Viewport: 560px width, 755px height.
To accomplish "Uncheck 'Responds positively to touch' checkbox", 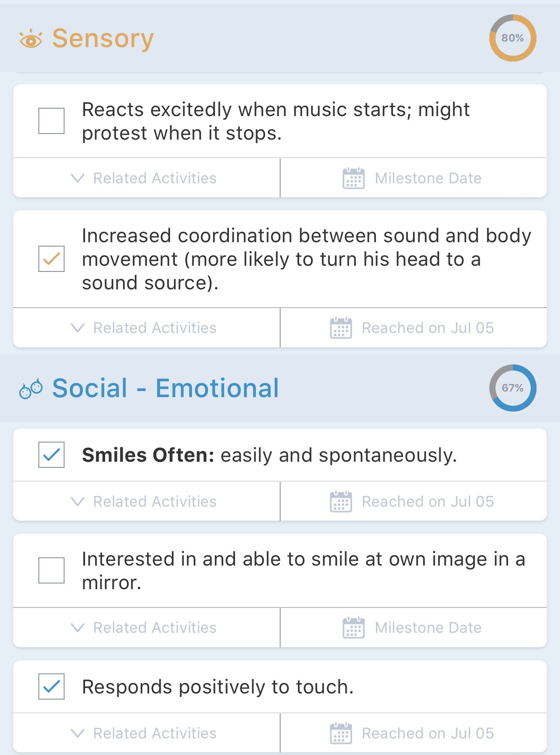I will point(51,686).
